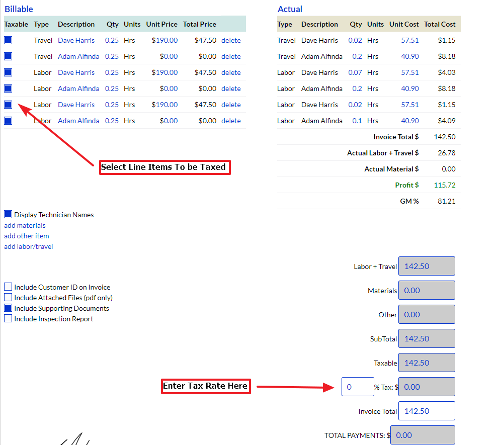Open the add labor/travel link
Viewport: 497px width, 448px height.
click(x=29, y=246)
